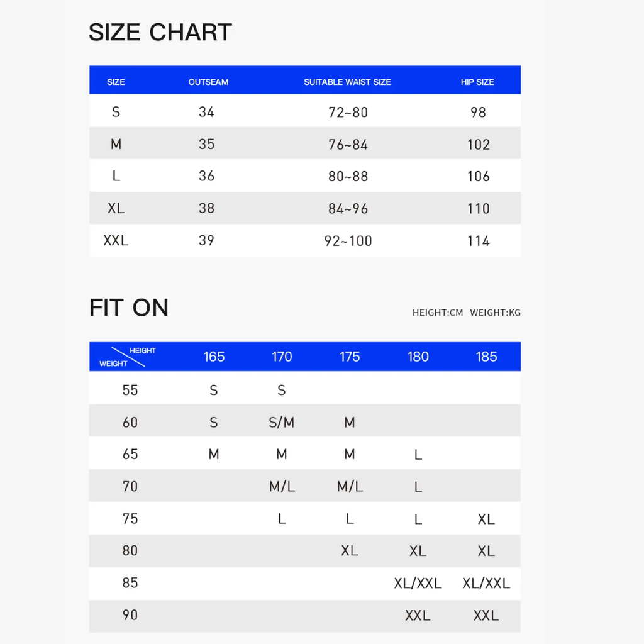Click waist range 72~80 for size S

click(x=348, y=112)
